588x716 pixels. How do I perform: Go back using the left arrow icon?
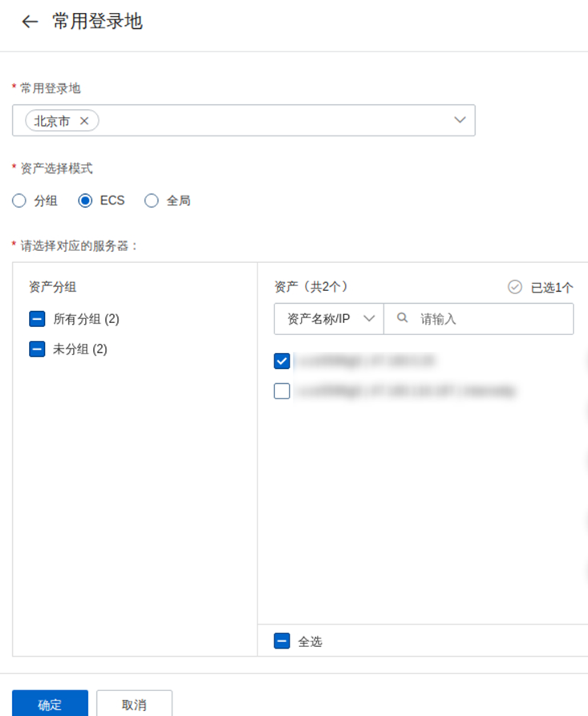point(30,22)
